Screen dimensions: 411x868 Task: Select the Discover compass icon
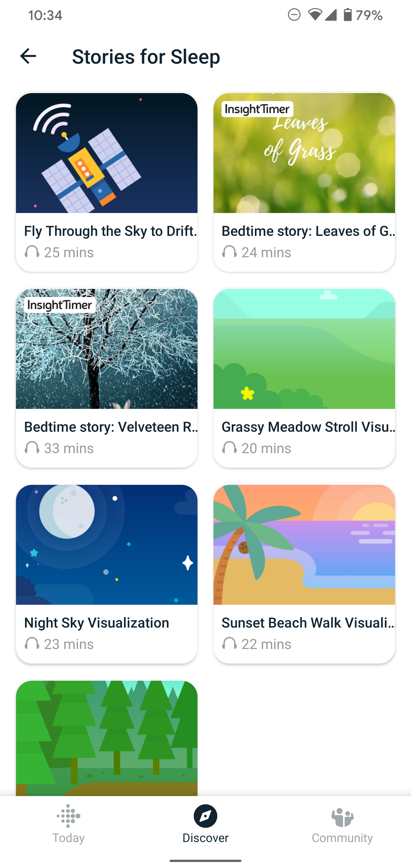(205, 816)
